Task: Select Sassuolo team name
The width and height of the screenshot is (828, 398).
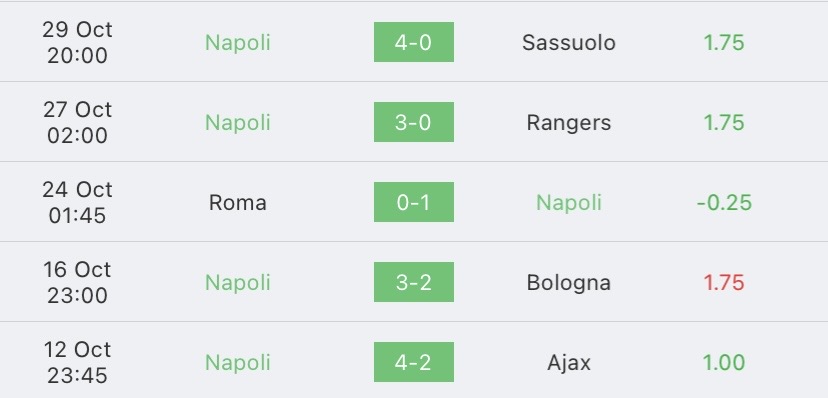Action: point(569,42)
